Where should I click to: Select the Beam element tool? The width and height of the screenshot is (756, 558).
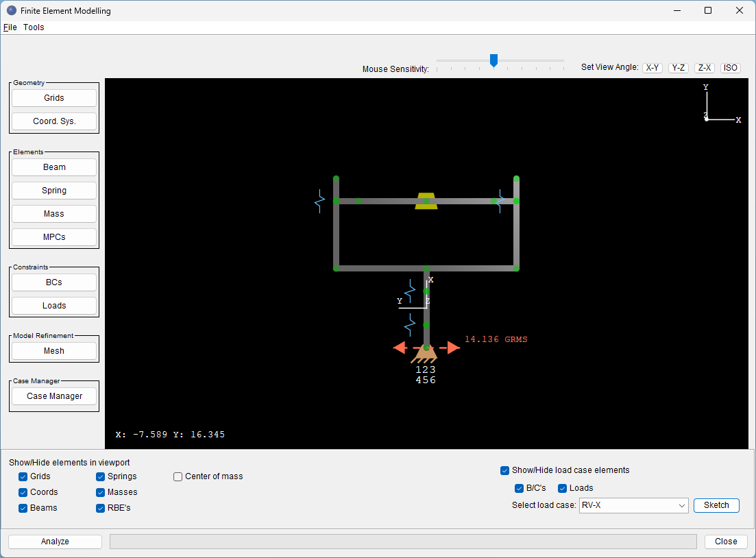pyautogui.click(x=53, y=167)
